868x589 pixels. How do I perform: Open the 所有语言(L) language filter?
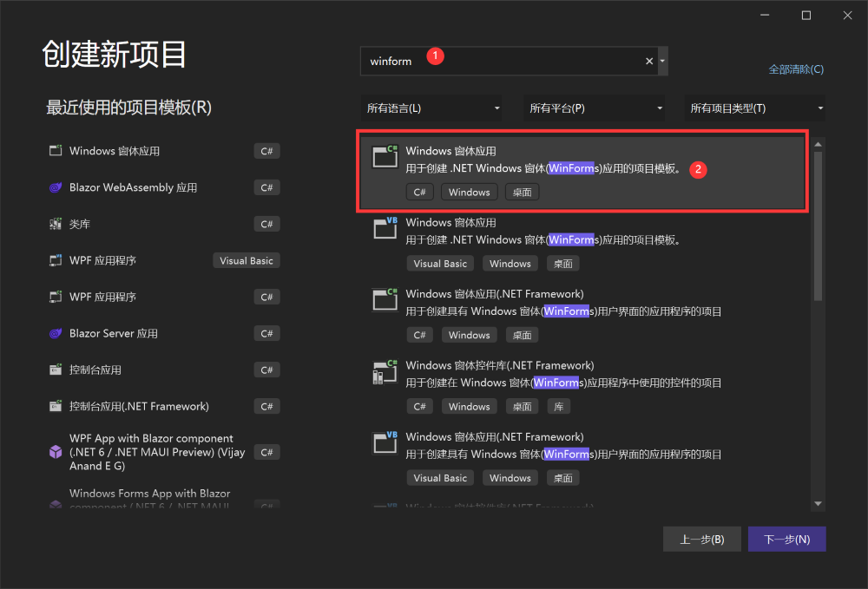click(x=431, y=108)
